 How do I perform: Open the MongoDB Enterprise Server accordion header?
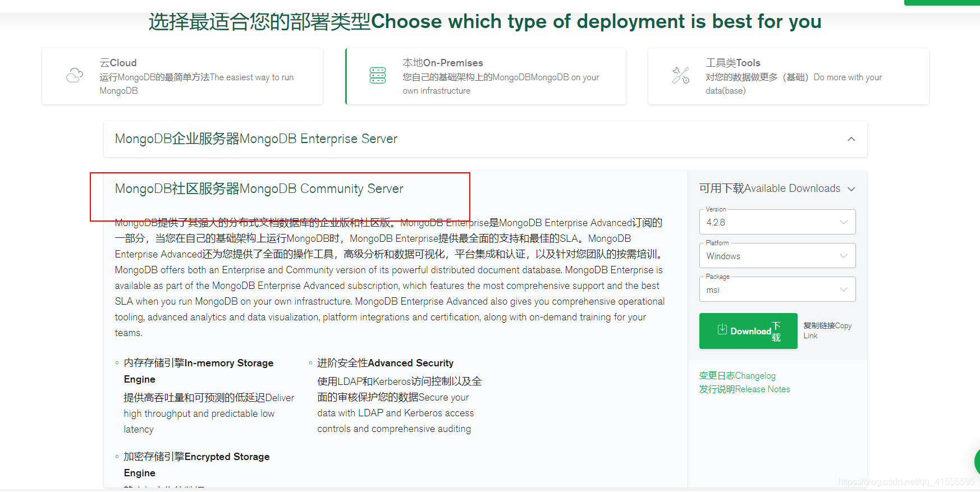486,139
